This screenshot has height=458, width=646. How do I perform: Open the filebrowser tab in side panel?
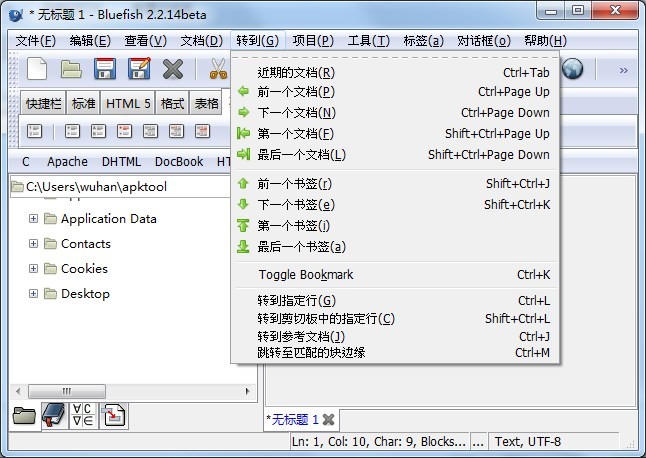click(24, 416)
